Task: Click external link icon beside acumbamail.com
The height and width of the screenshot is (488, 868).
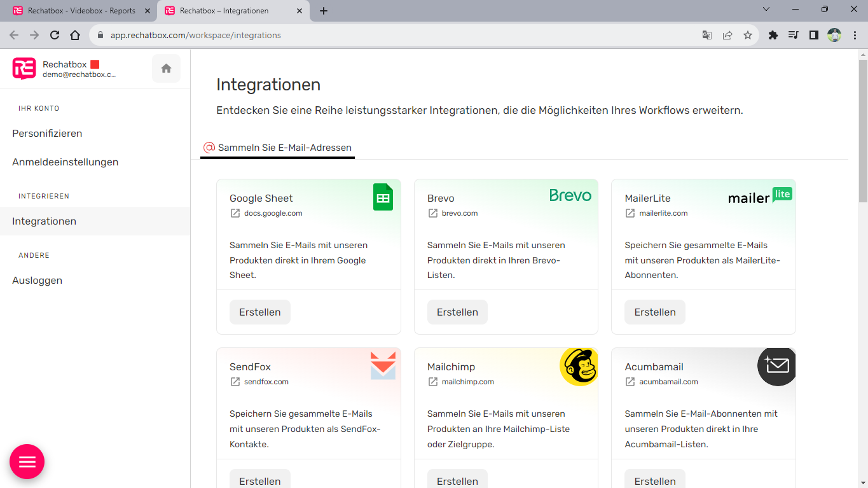Action: coord(630,382)
